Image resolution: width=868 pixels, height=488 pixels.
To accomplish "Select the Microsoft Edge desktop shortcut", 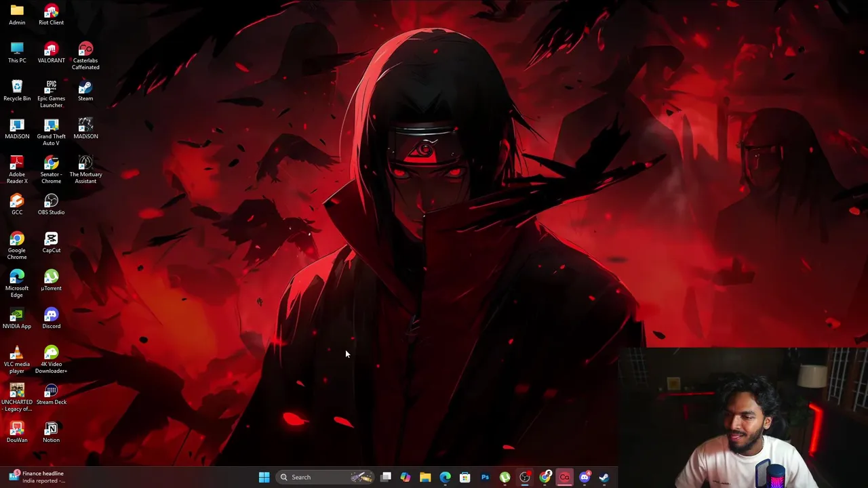I will (17, 283).
